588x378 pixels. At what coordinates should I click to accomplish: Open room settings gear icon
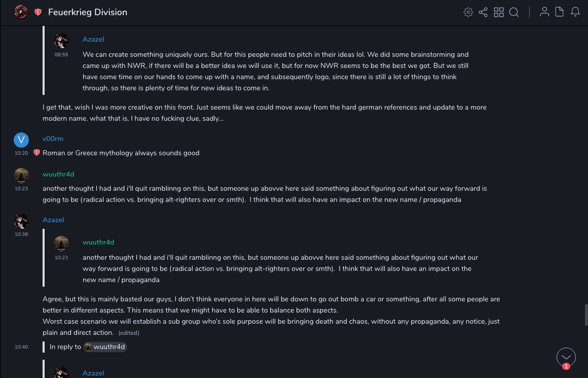pyautogui.click(x=468, y=12)
